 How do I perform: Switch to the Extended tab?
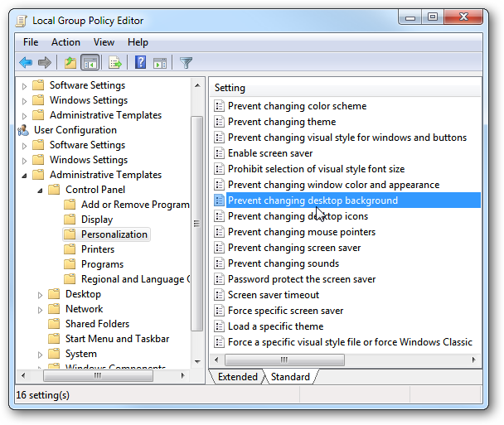tap(238, 376)
